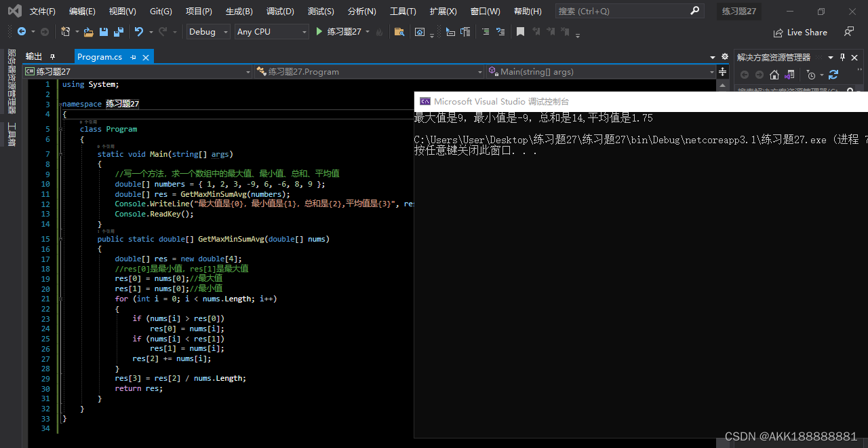
Task: Close the Solution Explorer panel
Action: click(x=855, y=58)
